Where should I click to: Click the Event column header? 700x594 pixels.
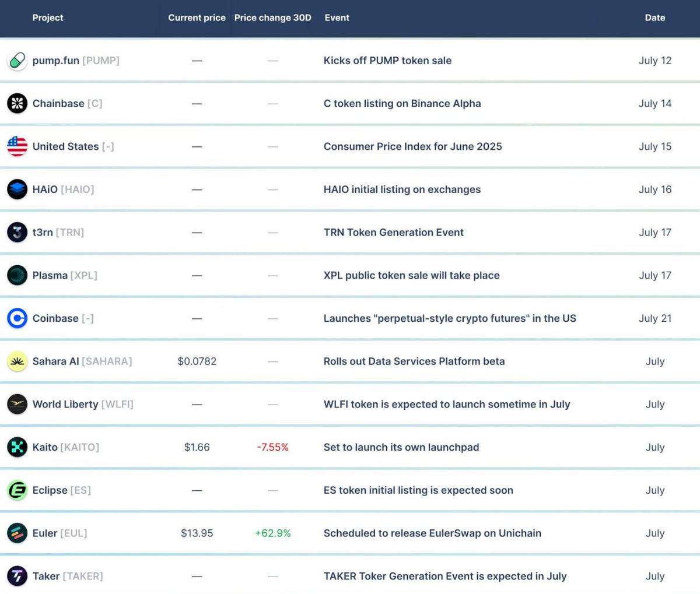[337, 17]
